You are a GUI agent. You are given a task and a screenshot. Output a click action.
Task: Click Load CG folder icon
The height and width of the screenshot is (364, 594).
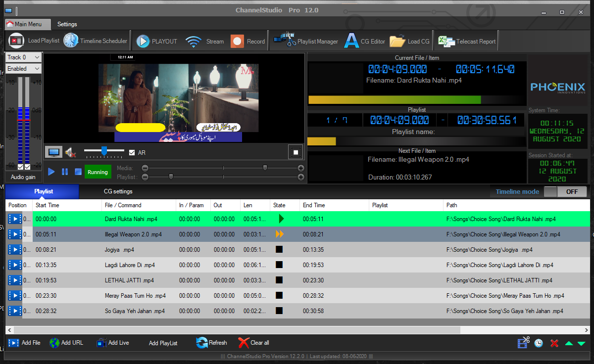[x=397, y=42]
